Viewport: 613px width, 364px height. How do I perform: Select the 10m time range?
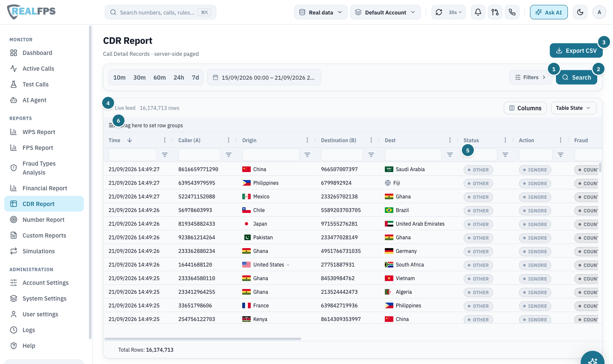[119, 77]
